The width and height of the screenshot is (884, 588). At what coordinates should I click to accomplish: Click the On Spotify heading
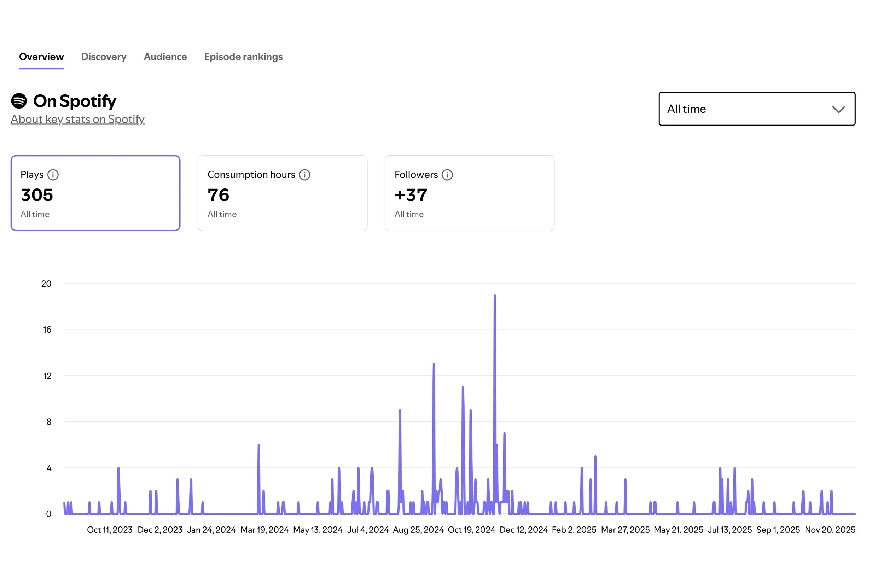tap(75, 101)
